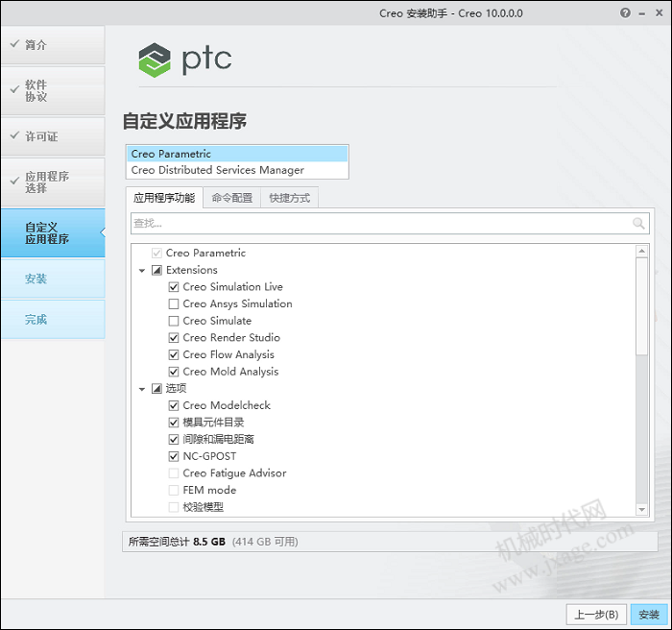This screenshot has height=630, width=672.
Task: Uncheck 模具元件目录 checkbox
Action: coord(174,423)
